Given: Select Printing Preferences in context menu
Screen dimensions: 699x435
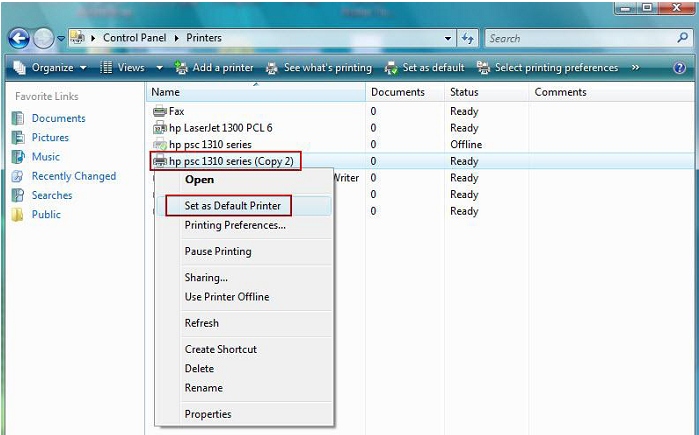Looking at the screenshot, I should point(235,225).
